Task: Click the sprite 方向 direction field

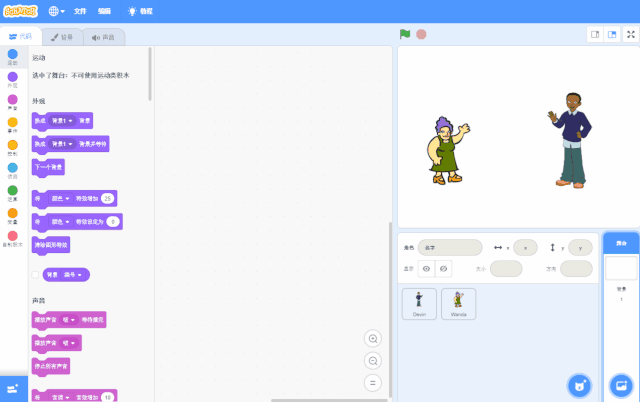Action: coord(576,269)
